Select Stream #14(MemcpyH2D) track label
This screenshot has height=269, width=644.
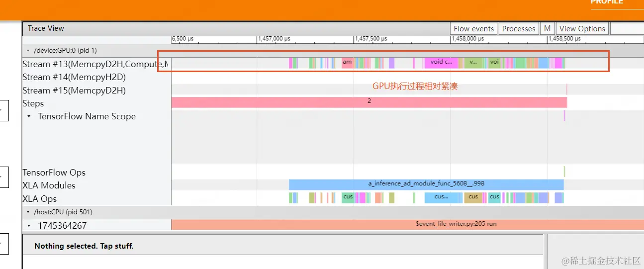click(x=74, y=77)
